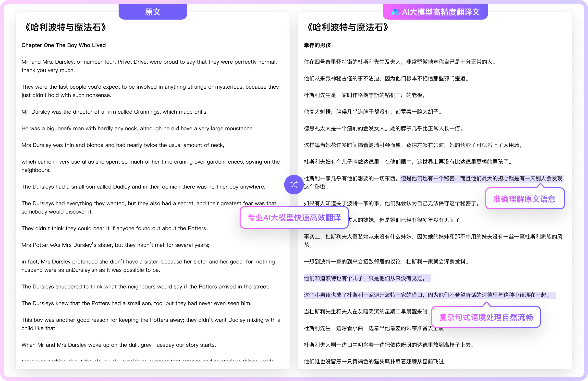Viewport: 588px width, 381px height.
Task: Click sentence 'This boy was another good reason'
Action: (151, 324)
